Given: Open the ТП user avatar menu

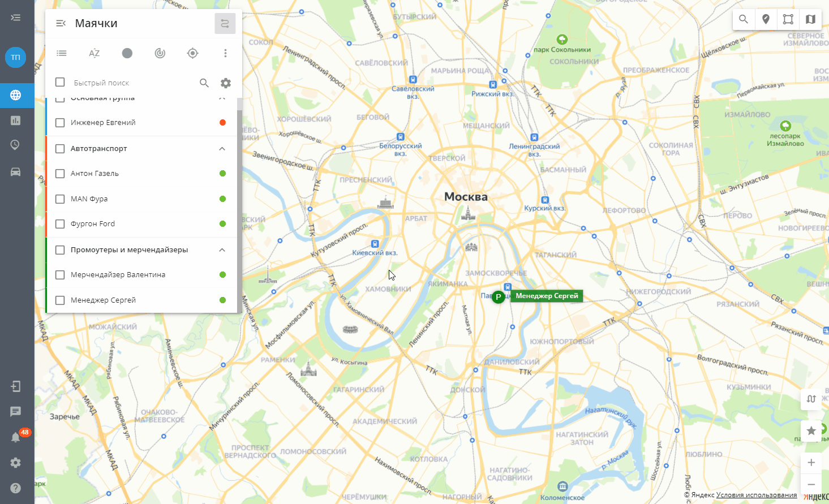Looking at the screenshot, I should pyautogui.click(x=15, y=57).
